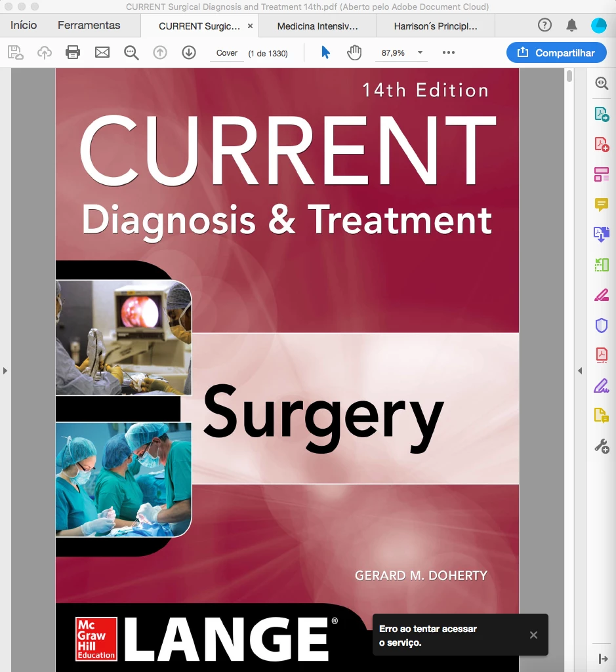Go to next page down arrow
This screenshot has height=672, width=616.
point(189,52)
